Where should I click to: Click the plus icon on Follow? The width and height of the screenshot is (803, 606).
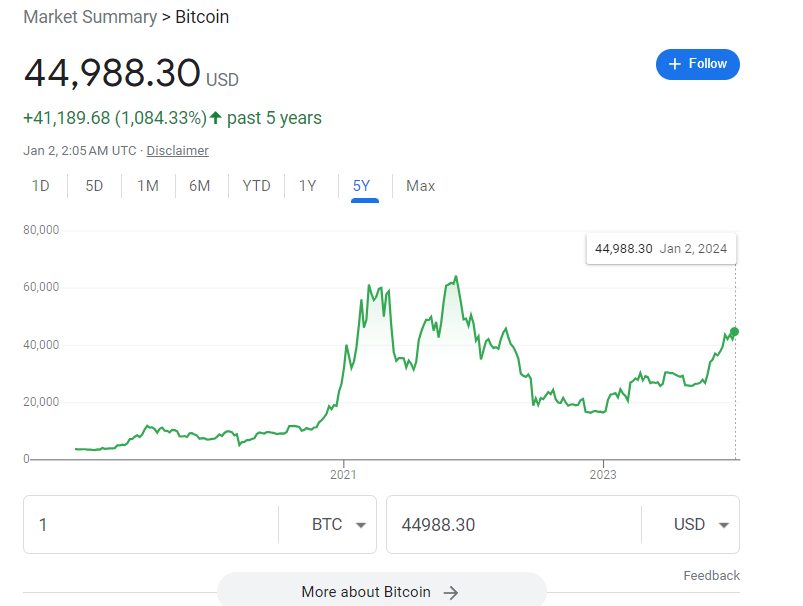(x=675, y=64)
